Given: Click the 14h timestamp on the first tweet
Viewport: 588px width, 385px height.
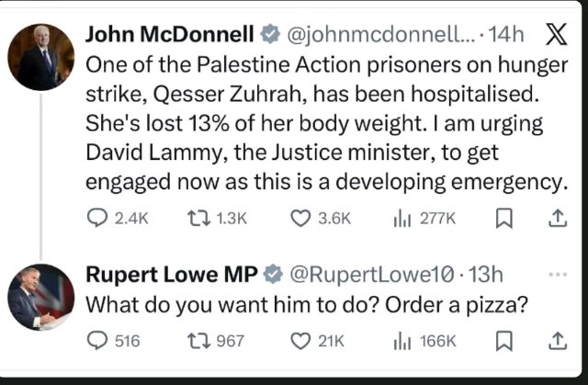Looking at the screenshot, I should pyautogui.click(x=507, y=37).
